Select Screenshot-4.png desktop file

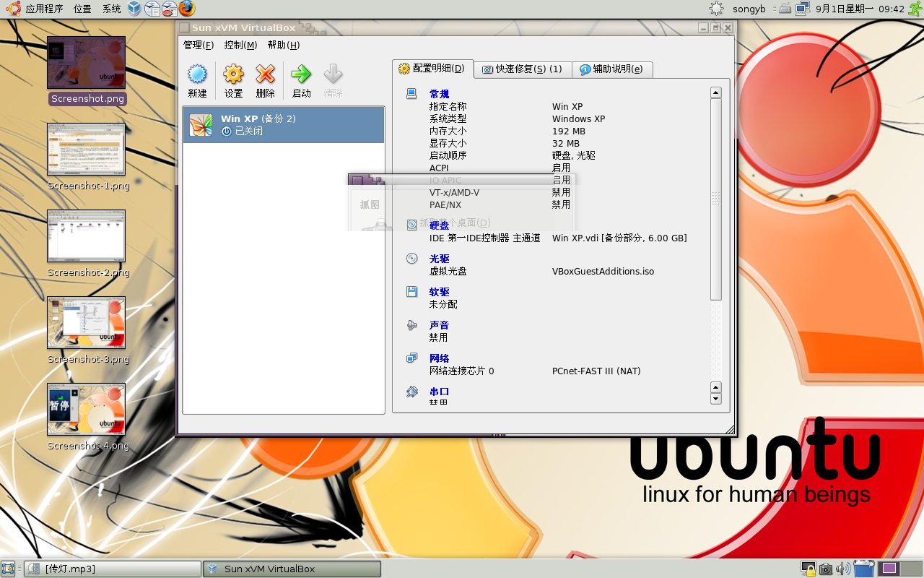point(88,417)
